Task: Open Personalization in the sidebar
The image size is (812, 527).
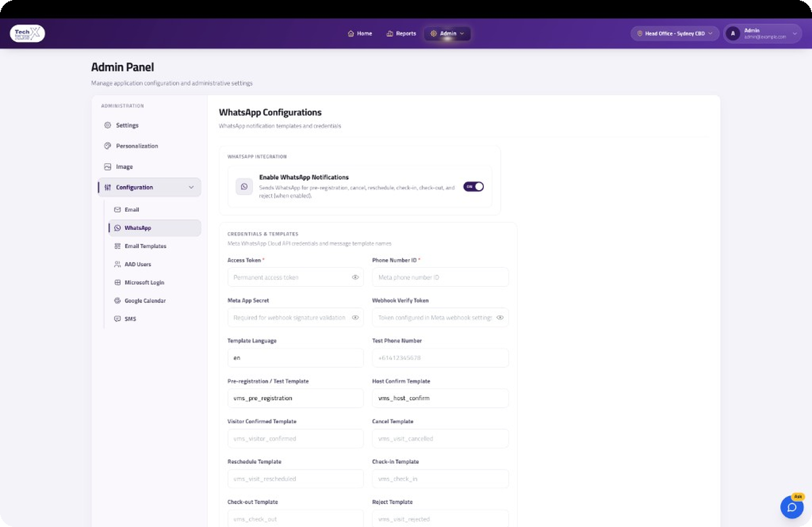Action: (150, 146)
